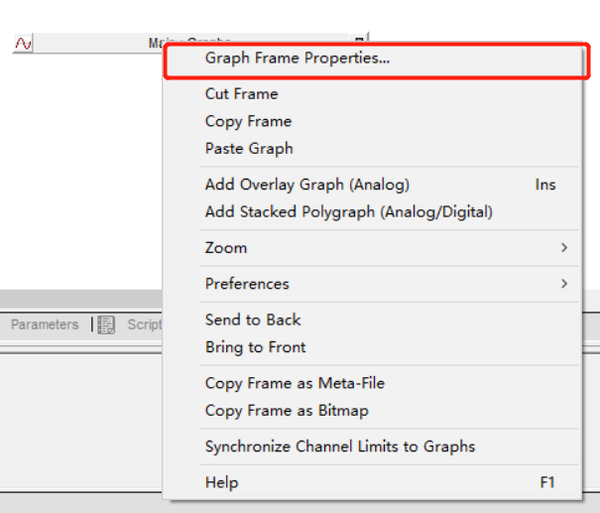Viewport: 600px width, 513px height.
Task: Switch to the Script tab
Action: coord(143,325)
